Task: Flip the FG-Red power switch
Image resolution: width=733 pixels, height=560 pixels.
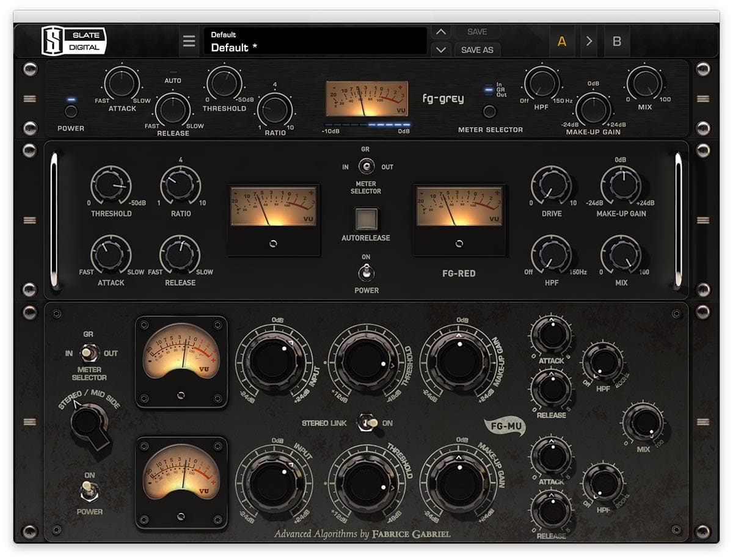Action: pyautogui.click(x=366, y=273)
